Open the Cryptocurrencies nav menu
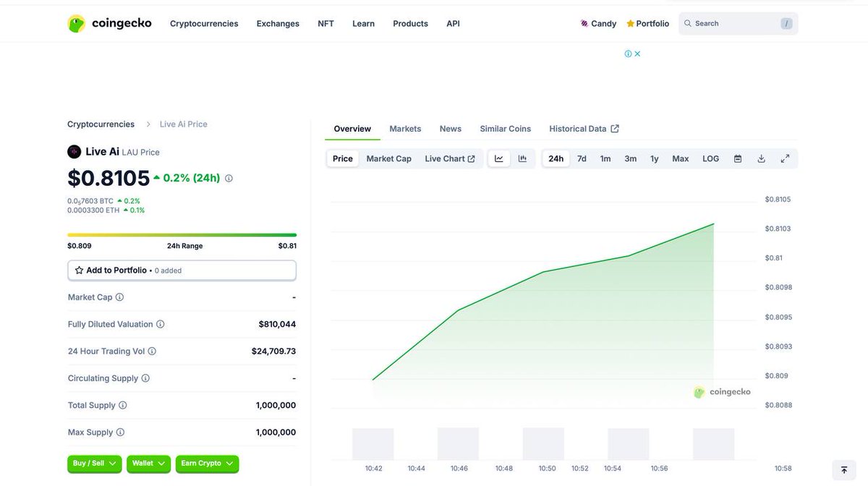Viewport: 868px width, 486px height. coord(204,23)
